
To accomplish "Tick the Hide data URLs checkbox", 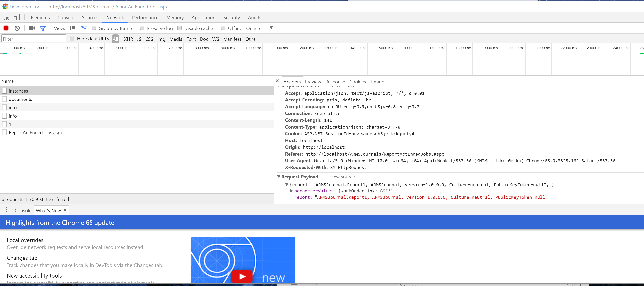I will click(72, 38).
